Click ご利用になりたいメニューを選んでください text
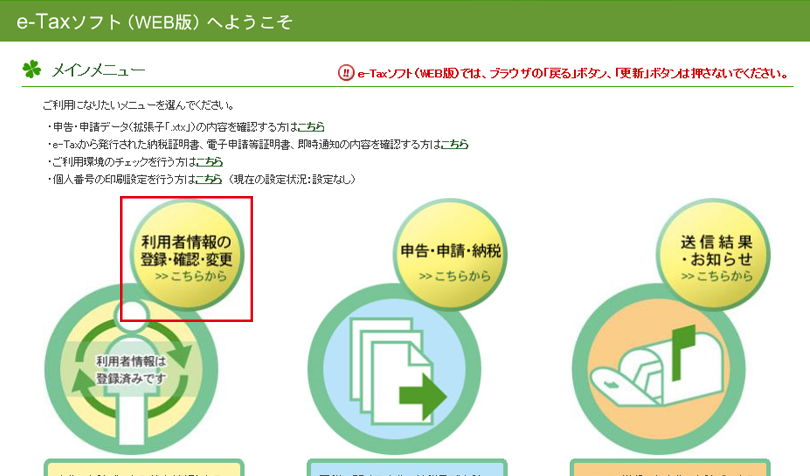 [x=137, y=105]
